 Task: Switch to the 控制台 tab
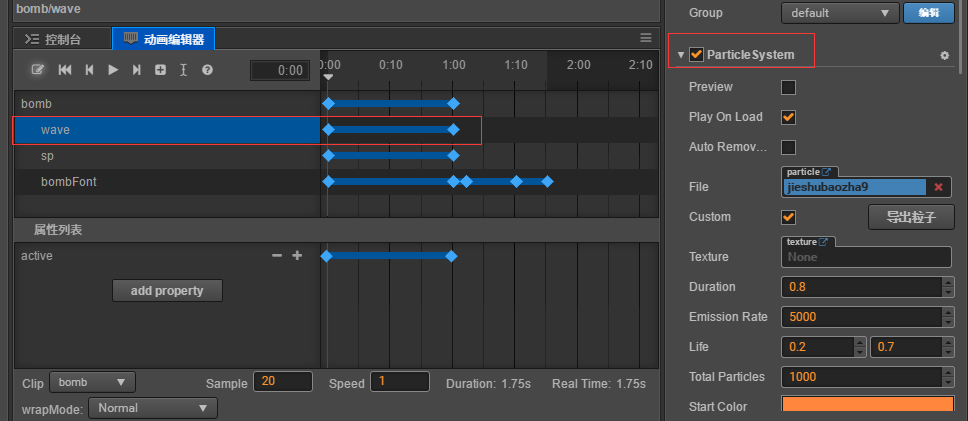click(x=53, y=39)
